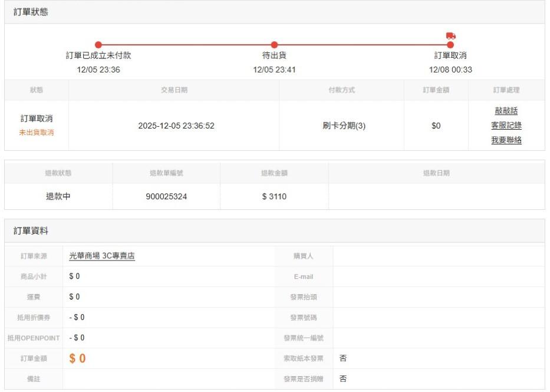Click the 訂單狀態 section header
This screenshot has height=392, width=550.
(x=31, y=12)
